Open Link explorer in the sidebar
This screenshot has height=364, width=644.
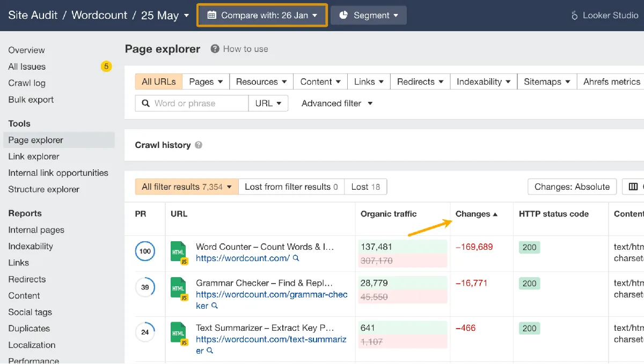click(34, 157)
